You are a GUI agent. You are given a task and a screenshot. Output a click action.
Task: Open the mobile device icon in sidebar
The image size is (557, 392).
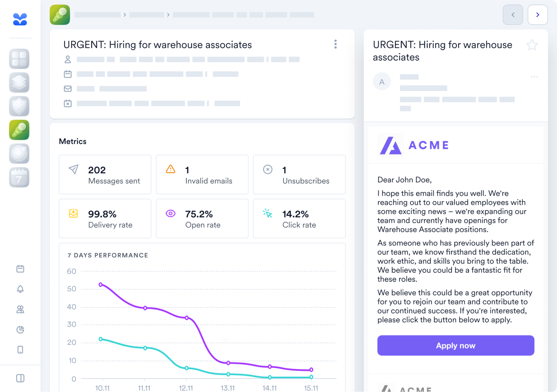click(x=20, y=350)
